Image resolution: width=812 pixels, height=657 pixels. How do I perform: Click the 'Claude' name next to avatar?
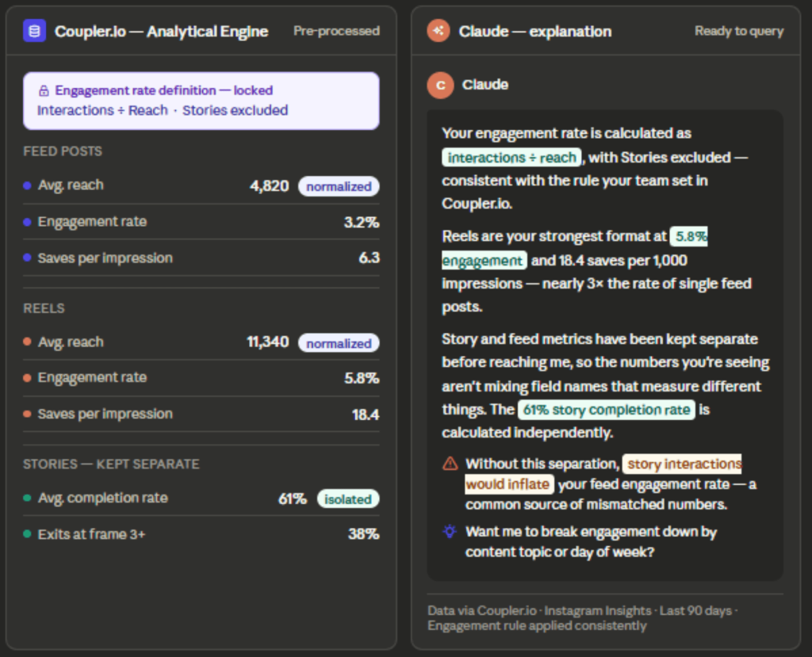tap(485, 85)
